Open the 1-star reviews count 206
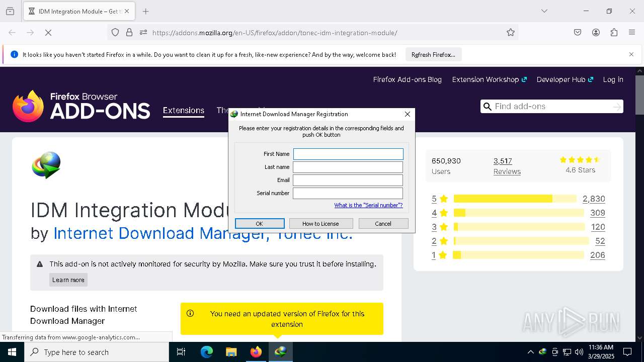 coord(598,255)
